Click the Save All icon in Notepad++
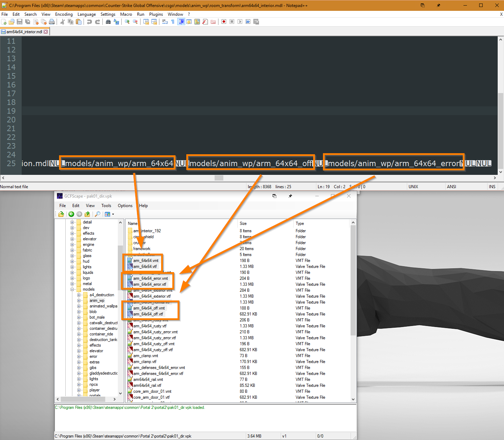 pyautogui.click(x=28, y=22)
